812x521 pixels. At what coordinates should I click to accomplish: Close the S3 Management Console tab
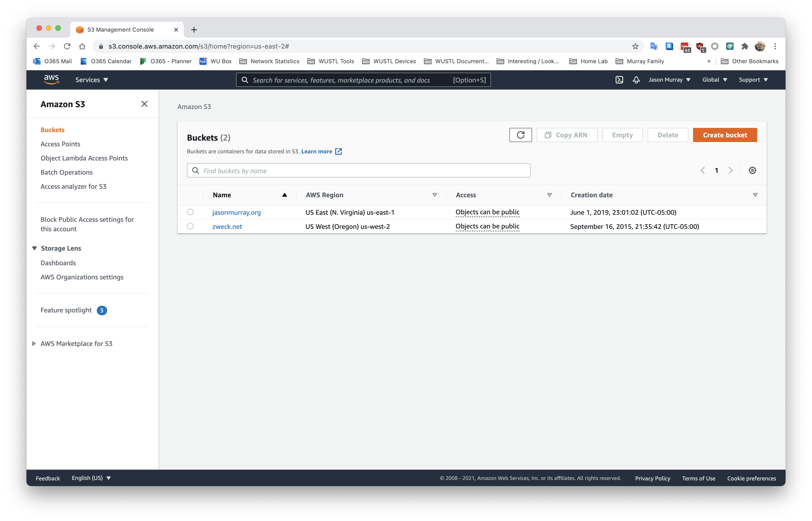[x=176, y=30]
